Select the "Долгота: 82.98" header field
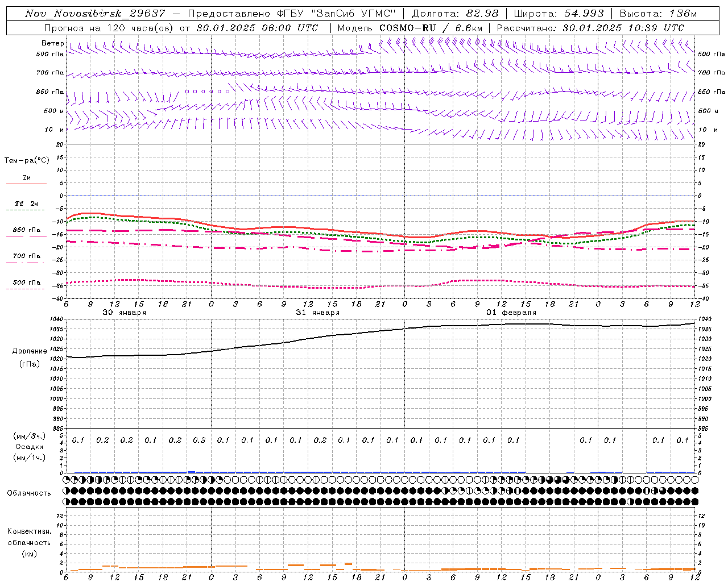 (x=455, y=14)
